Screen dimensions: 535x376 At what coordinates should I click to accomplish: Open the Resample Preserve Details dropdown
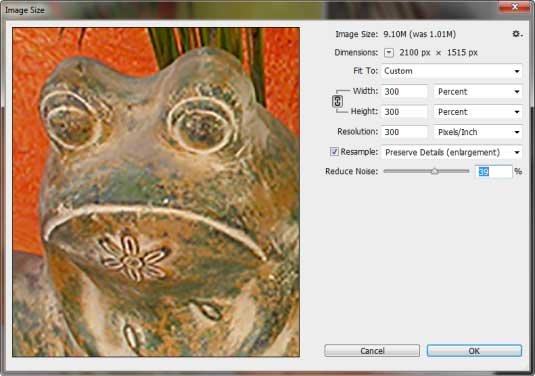click(452, 152)
